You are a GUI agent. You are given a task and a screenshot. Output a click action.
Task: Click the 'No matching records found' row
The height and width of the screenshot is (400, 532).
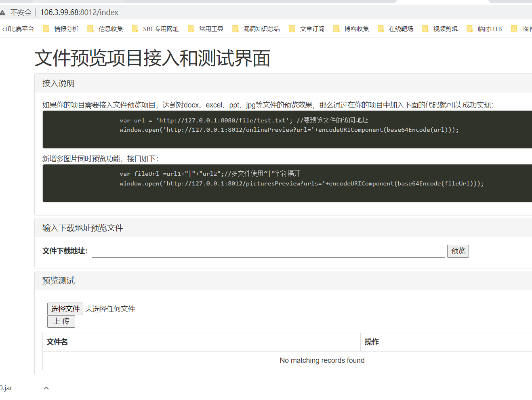[x=287, y=360]
